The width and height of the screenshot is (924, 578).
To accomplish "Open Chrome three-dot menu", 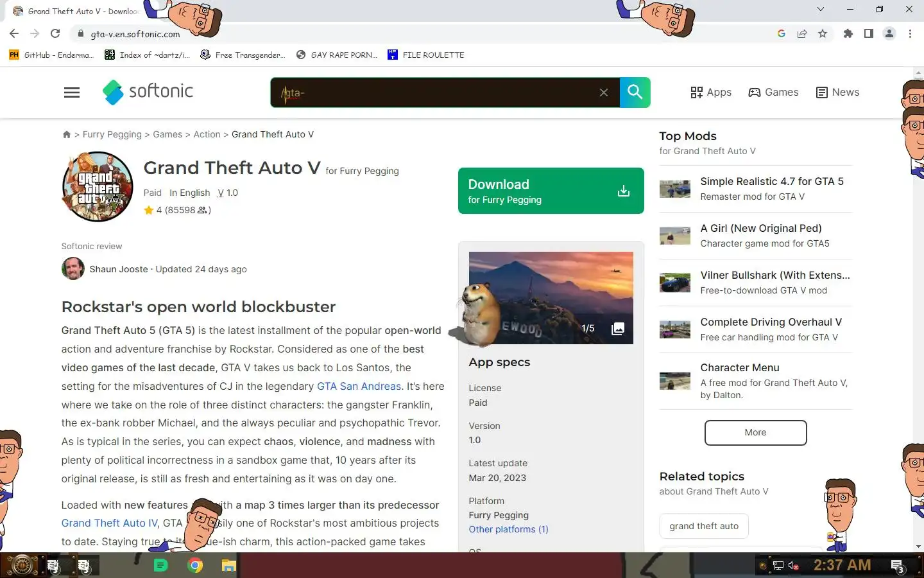I will pos(910,33).
